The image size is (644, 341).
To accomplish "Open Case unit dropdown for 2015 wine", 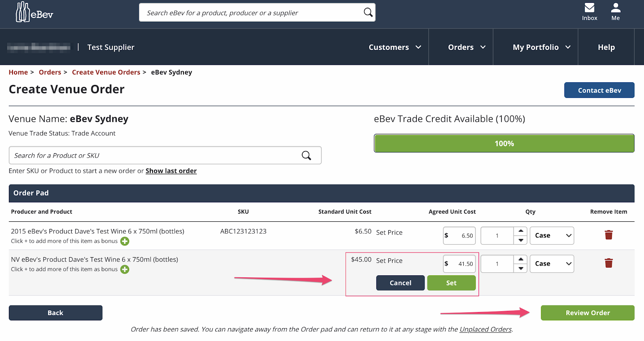I will pyautogui.click(x=552, y=236).
